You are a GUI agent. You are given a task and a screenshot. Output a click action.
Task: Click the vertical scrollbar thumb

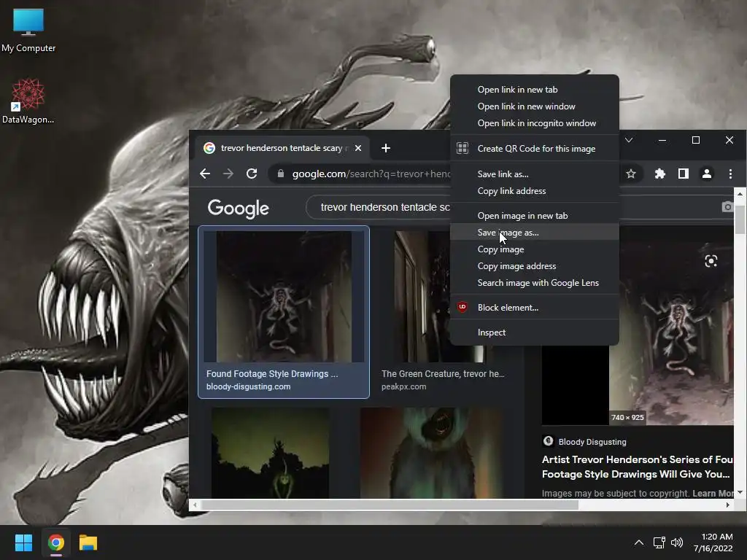click(740, 219)
